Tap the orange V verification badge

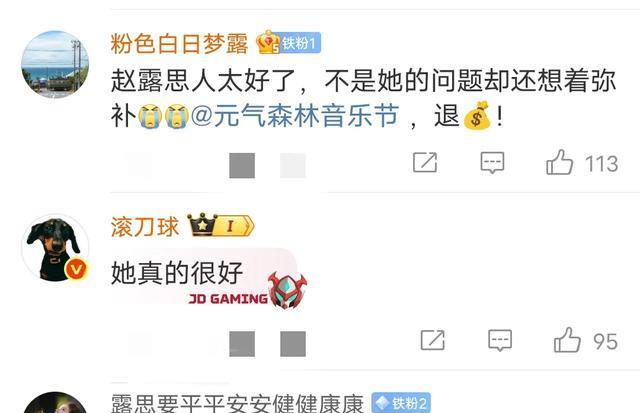tap(77, 269)
